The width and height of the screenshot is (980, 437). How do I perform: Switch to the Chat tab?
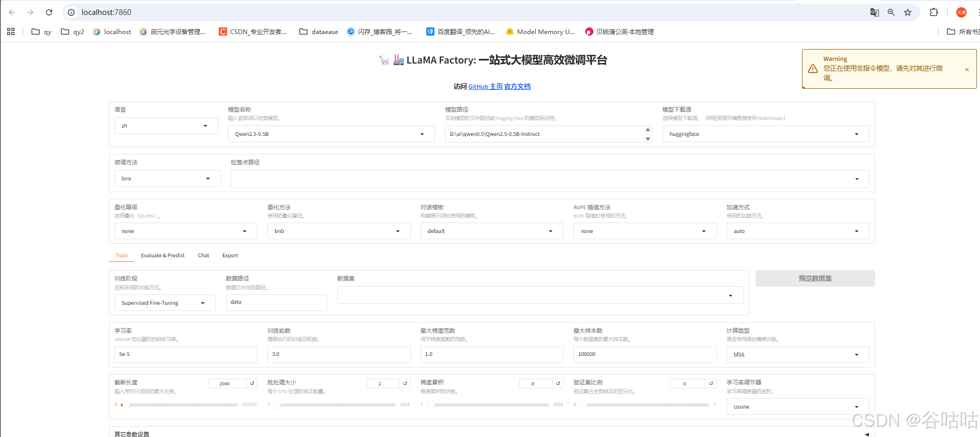pos(203,255)
